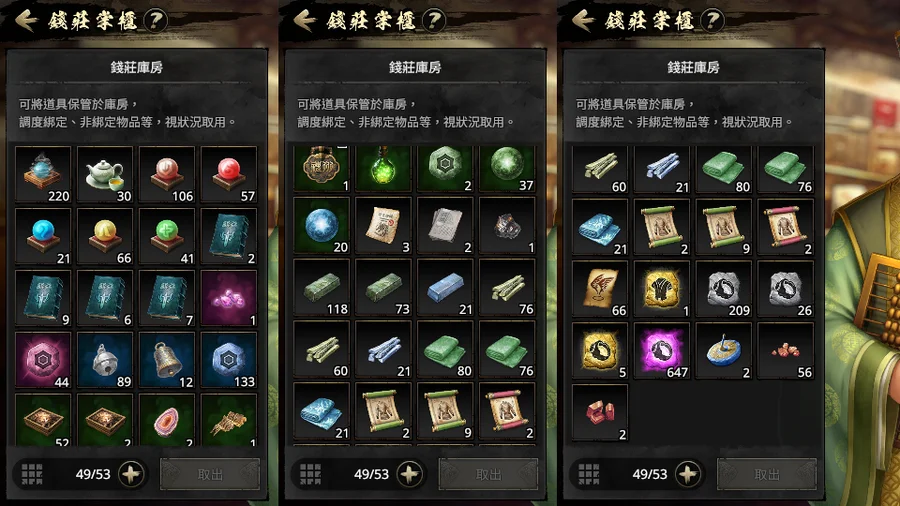Select the small silver bell showing 89

105,360
